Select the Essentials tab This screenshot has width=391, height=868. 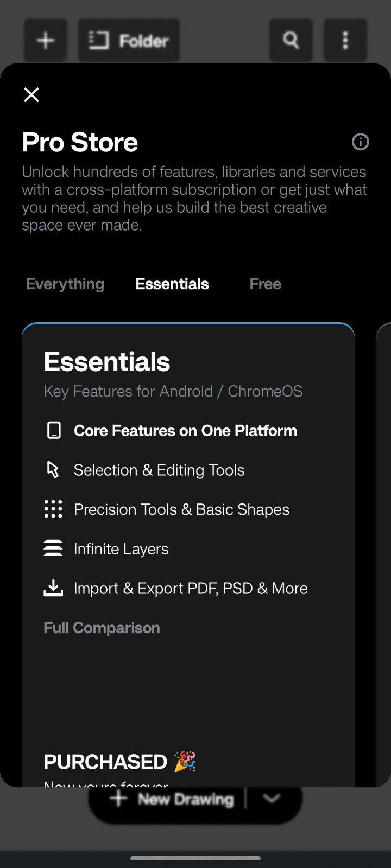point(172,284)
